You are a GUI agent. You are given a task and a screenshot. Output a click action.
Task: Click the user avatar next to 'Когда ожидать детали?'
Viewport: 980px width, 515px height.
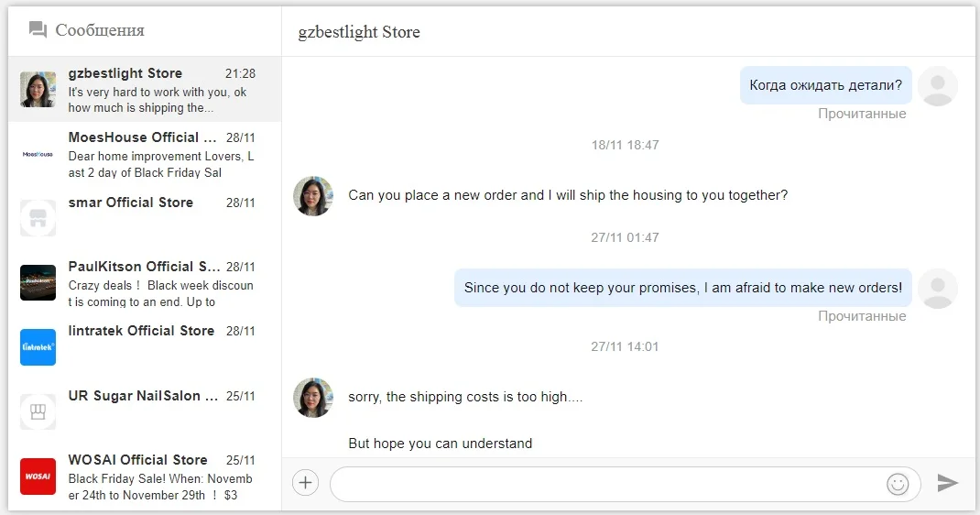pos(937,86)
